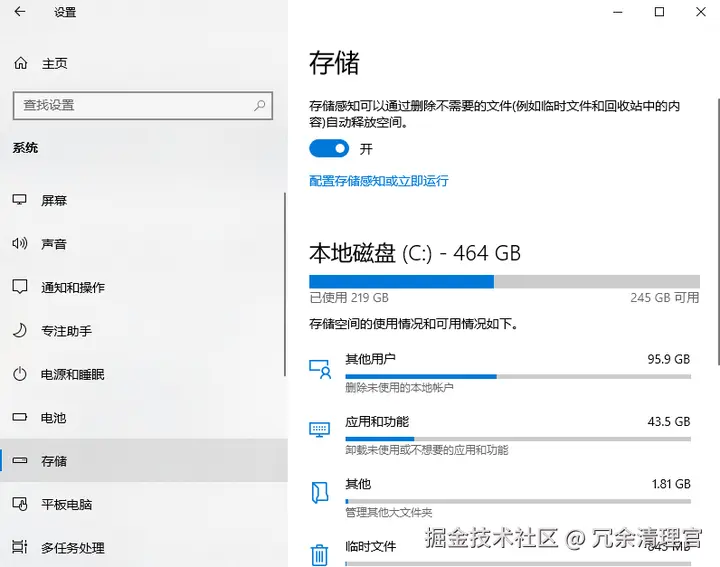Click the 电池 battery icon
The image size is (720, 567).
[x=20, y=417]
